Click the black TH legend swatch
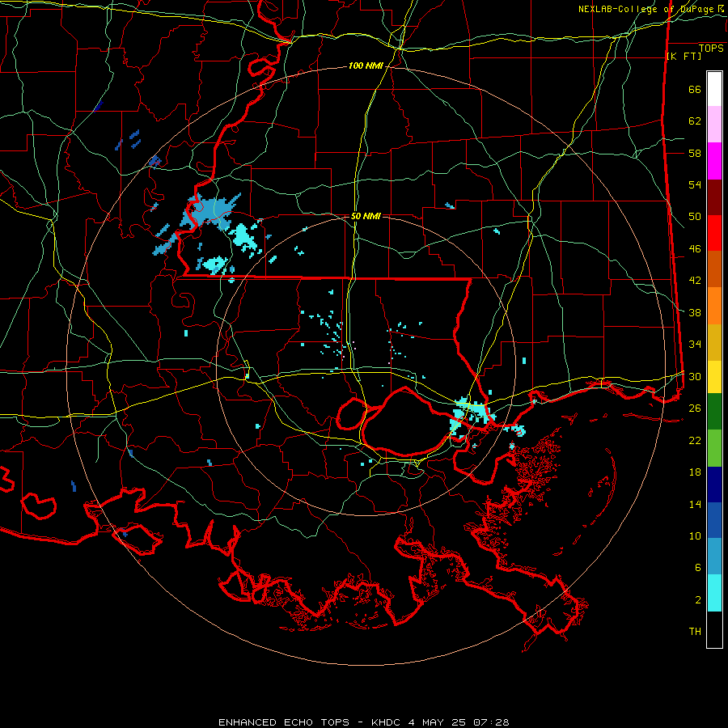 (714, 629)
